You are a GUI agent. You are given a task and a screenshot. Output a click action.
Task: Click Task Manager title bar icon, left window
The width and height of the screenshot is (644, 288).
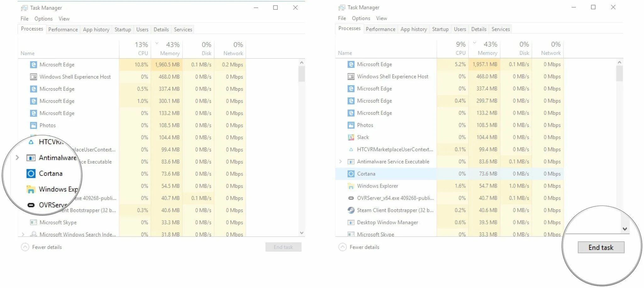(24, 8)
